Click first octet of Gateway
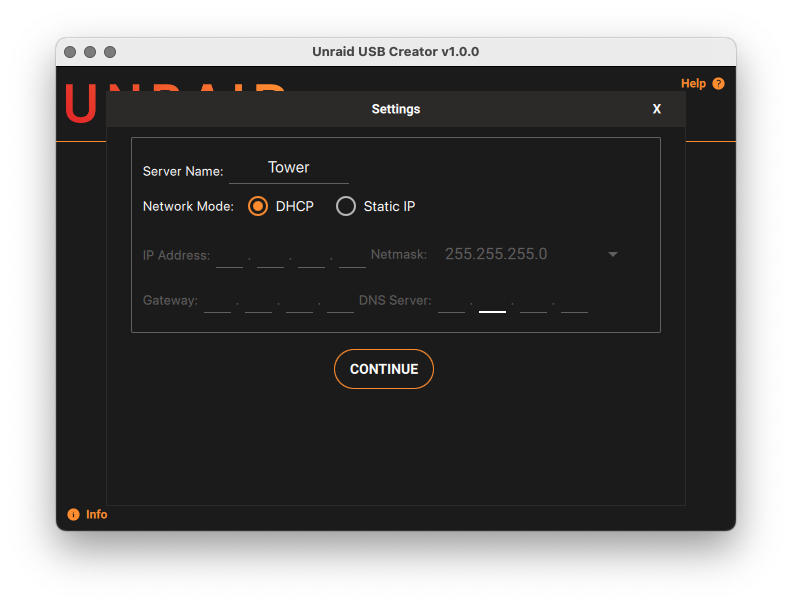Image resolution: width=792 pixels, height=605 pixels. pyautogui.click(x=217, y=302)
